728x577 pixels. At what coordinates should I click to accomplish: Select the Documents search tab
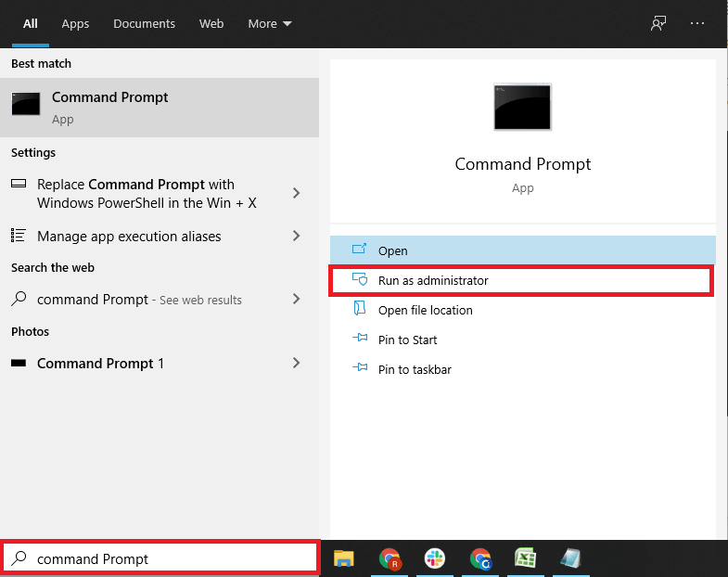point(144,24)
